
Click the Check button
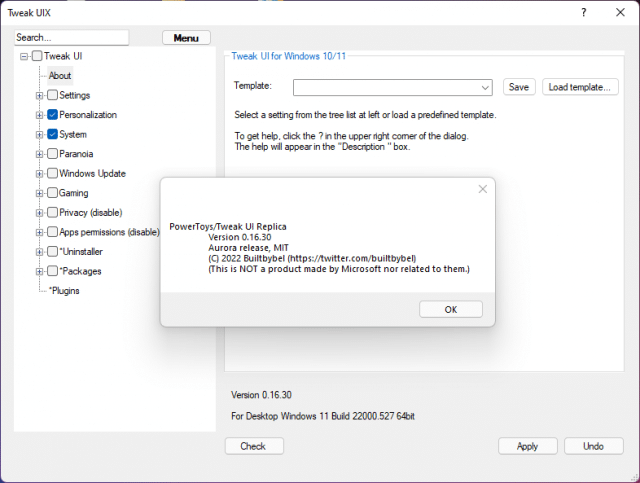click(254, 446)
